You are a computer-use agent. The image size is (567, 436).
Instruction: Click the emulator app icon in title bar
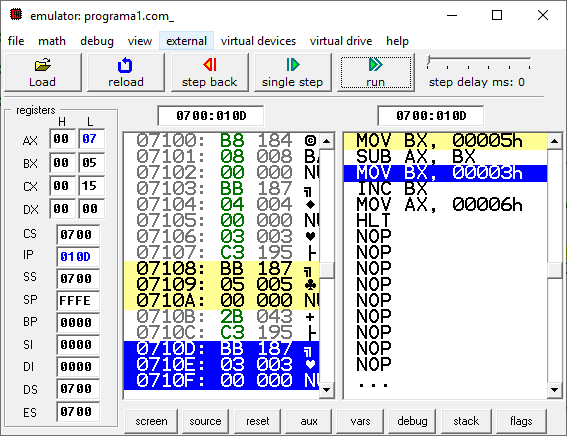coord(16,15)
